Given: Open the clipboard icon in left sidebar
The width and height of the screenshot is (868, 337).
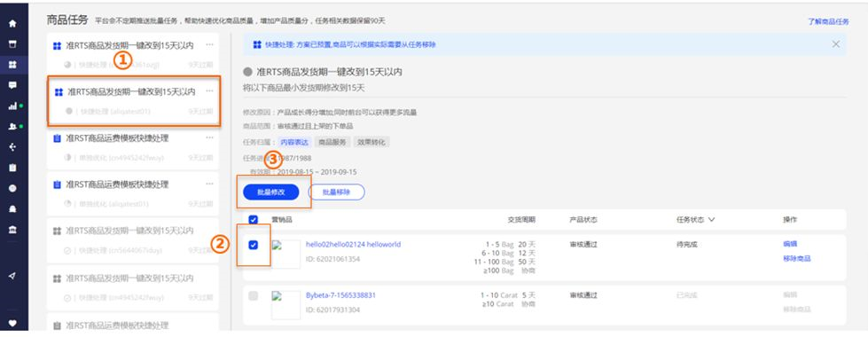Looking at the screenshot, I should [x=12, y=168].
